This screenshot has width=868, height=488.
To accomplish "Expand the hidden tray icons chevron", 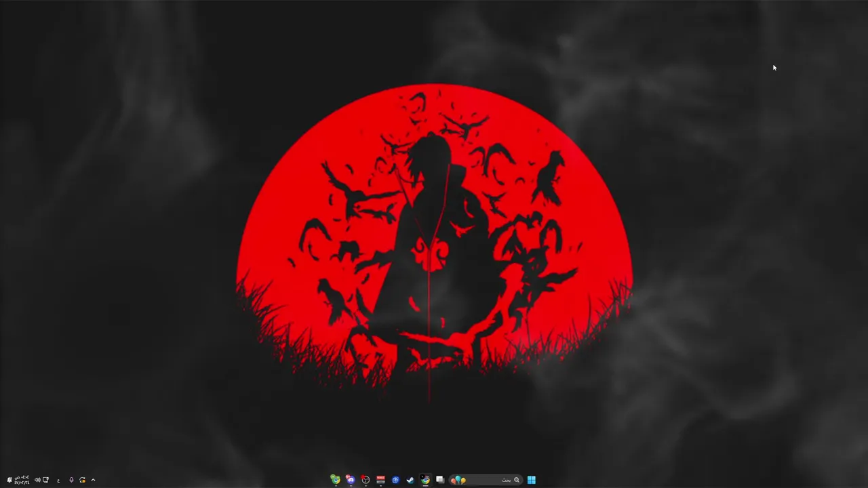I will pyautogui.click(x=93, y=480).
